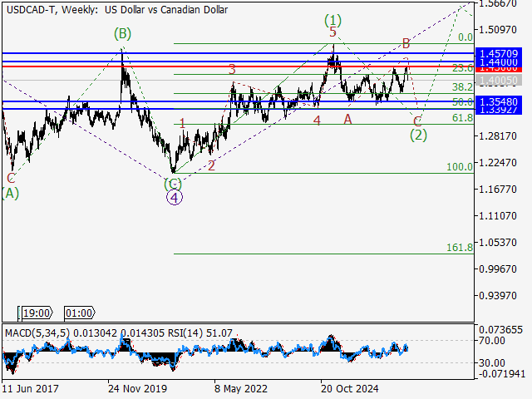Click the 1.50970 price axis value
This screenshot has width=532, height=399.
click(x=498, y=30)
